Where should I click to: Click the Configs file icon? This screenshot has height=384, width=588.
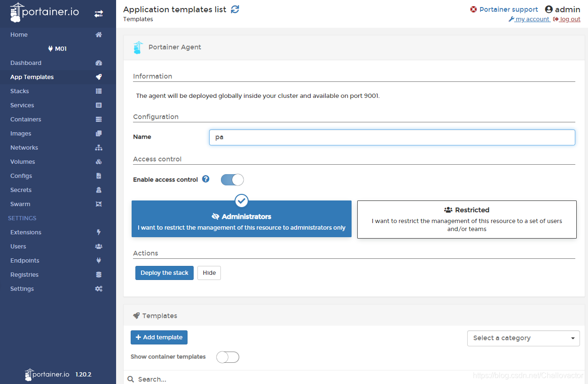[x=99, y=176]
